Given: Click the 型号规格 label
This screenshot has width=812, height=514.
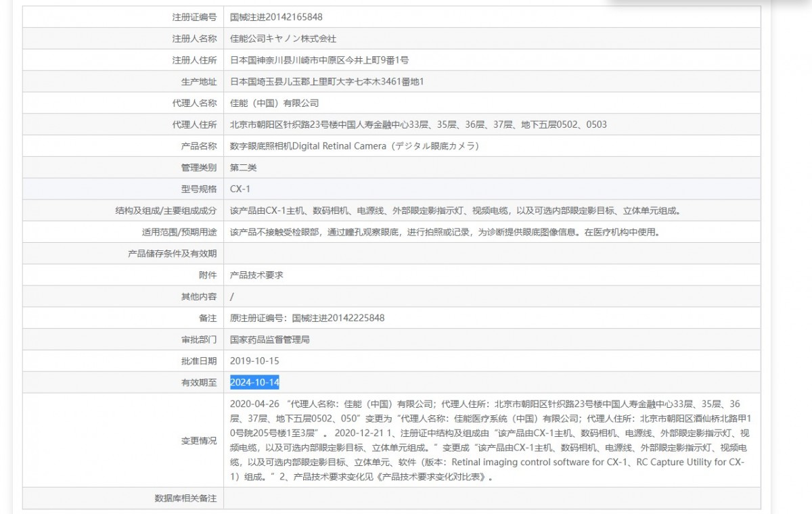Looking at the screenshot, I should point(199,189).
